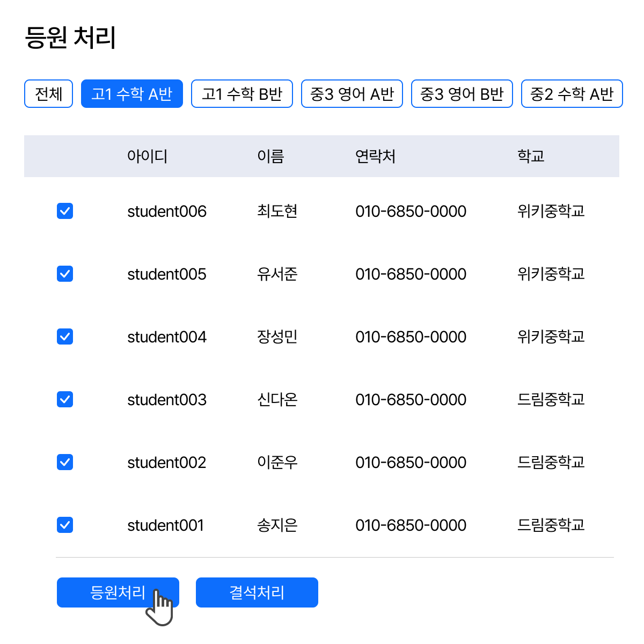Uncheck the checkbox for student006

pos(65,211)
